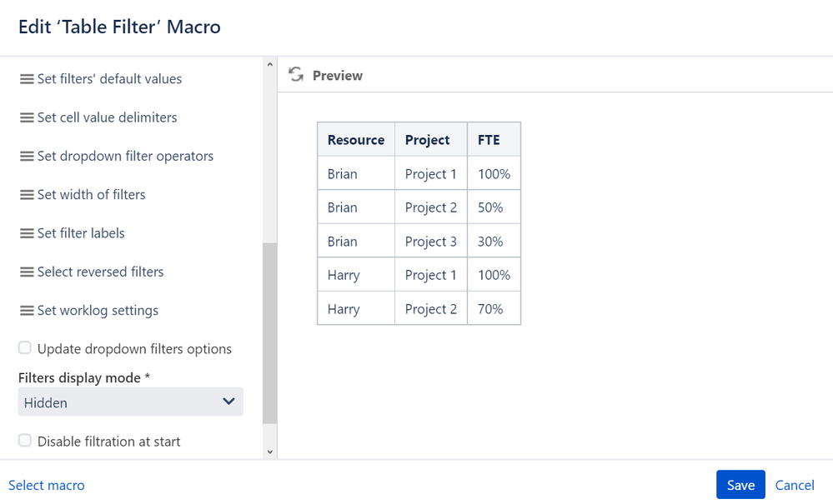Click the FTE column header
Screen dimensions: 833x504
point(489,140)
